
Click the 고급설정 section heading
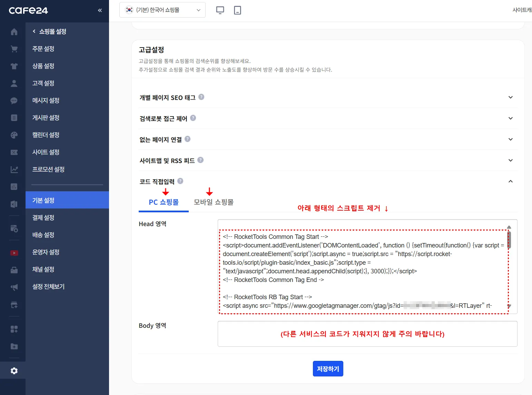(151, 50)
